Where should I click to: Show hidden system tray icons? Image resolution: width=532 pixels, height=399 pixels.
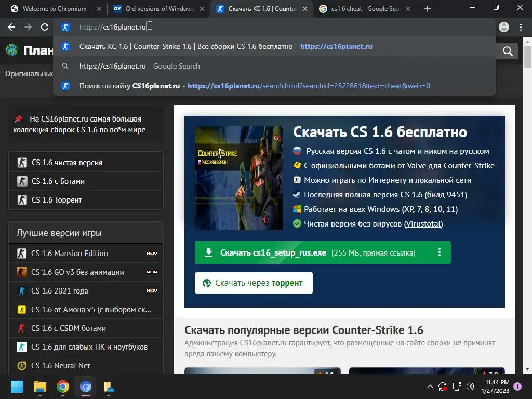pyautogui.click(x=430, y=387)
